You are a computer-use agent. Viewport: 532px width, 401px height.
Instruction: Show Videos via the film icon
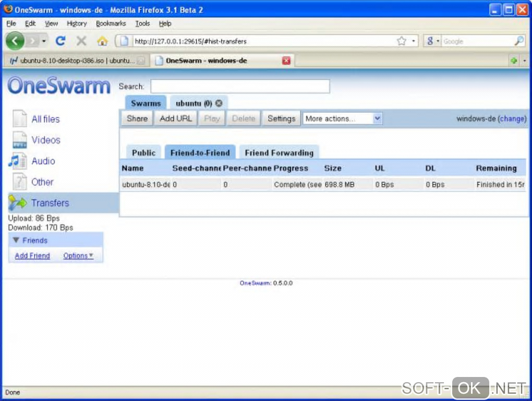19,140
